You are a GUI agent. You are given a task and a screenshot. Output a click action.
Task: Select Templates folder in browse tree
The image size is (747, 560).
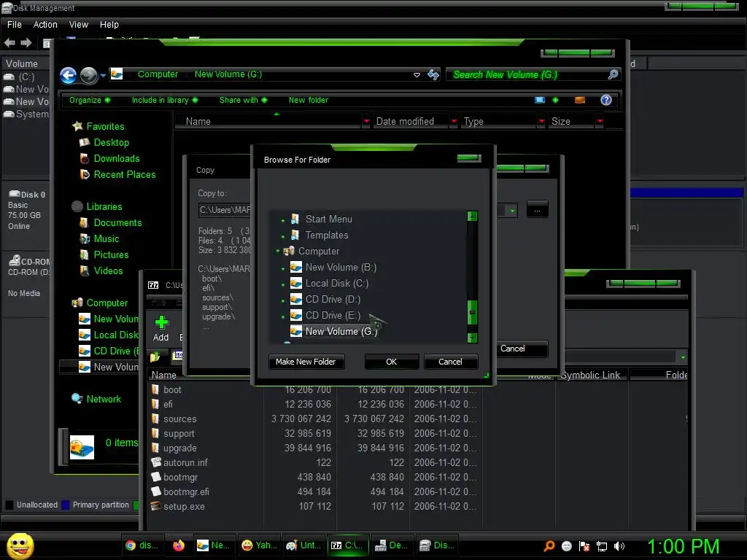[x=327, y=236]
